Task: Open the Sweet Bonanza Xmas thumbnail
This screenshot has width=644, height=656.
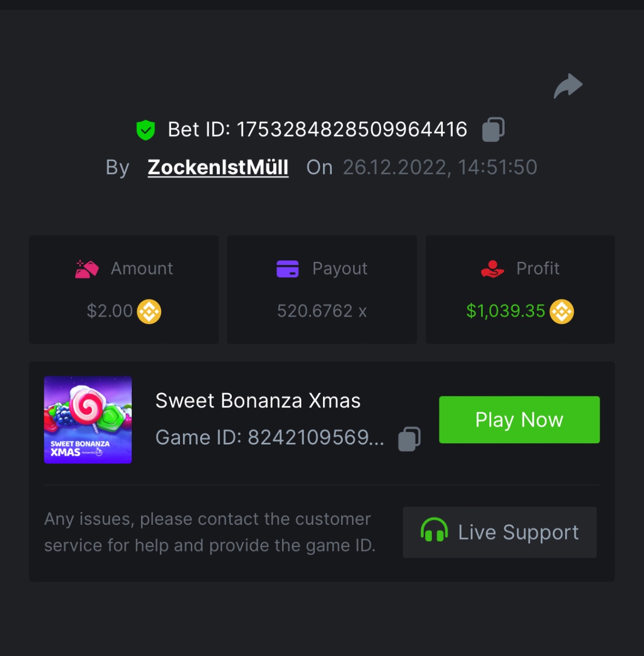Action: 88,420
